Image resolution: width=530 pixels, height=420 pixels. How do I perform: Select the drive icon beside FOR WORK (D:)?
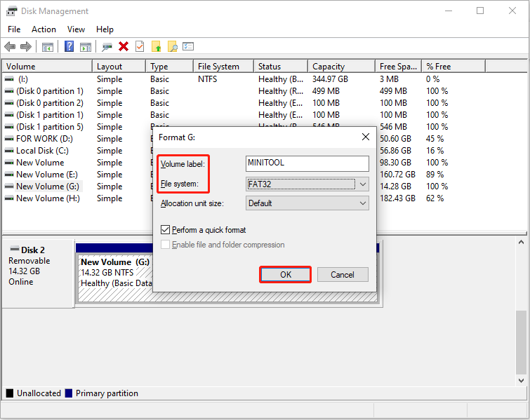click(x=9, y=139)
